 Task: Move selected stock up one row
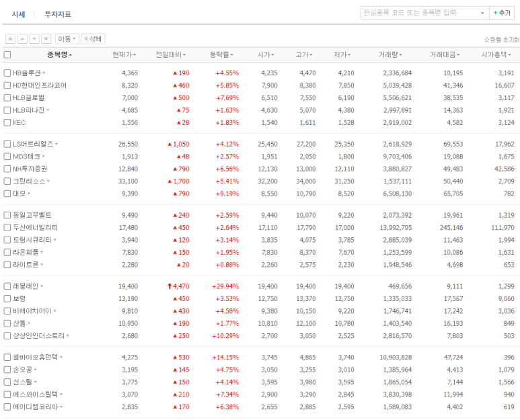22,39
